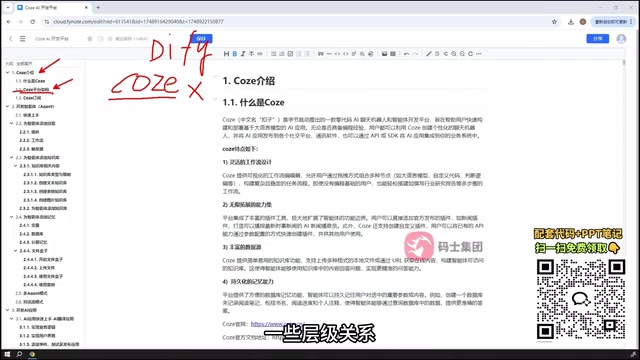The height and width of the screenshot is (360, 640).
Task: Go to outline item '2.4.4.2. 上传文件'
Action: (x=39, y=268)
